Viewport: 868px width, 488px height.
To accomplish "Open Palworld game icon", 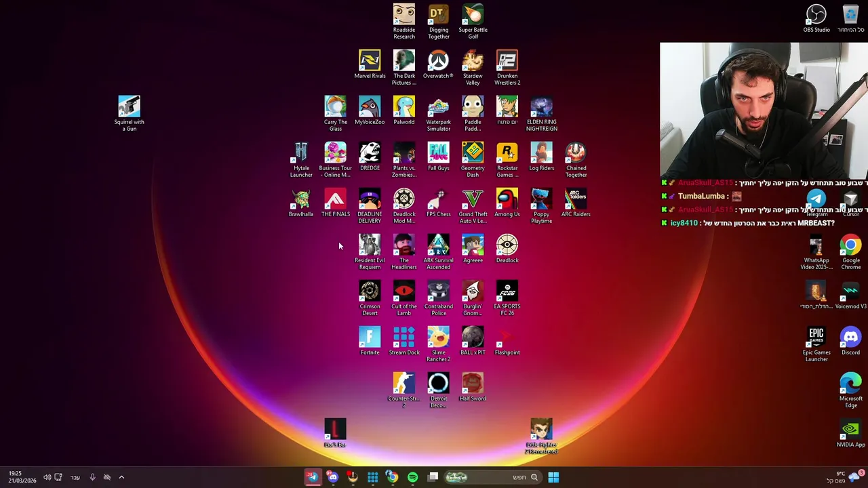I will click(x=404, y=110).
